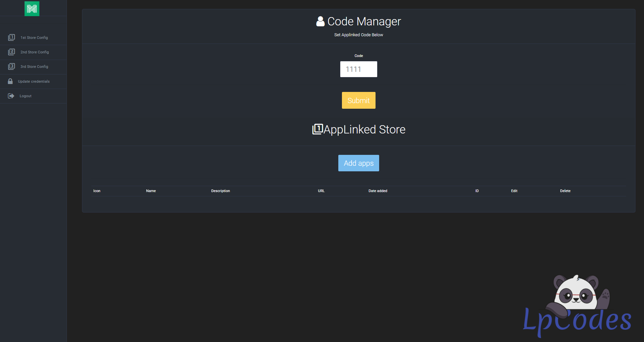Click the green M logo in sidebar

pyautogui.click(x=32, y=9)
